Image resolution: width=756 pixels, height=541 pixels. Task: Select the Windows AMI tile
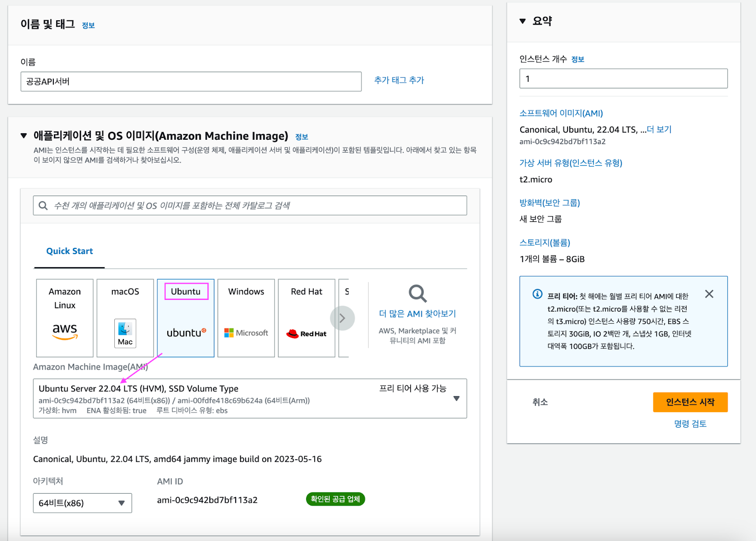click(x=246, y=318)
